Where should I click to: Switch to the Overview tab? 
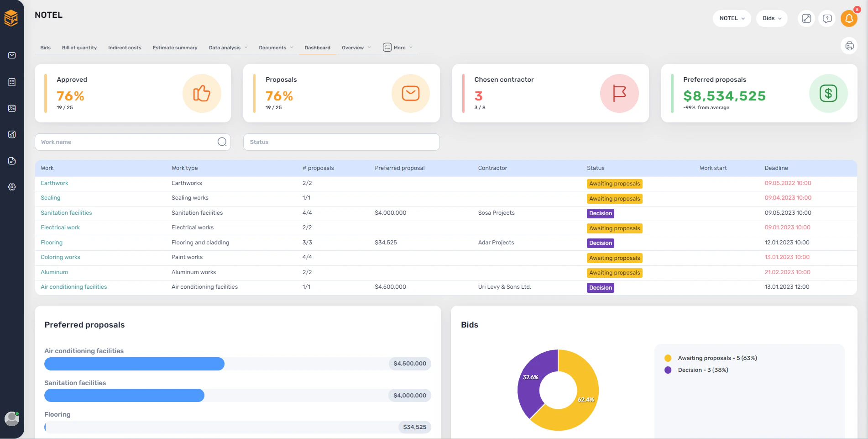pyautogui.click(x=353, y=47)
